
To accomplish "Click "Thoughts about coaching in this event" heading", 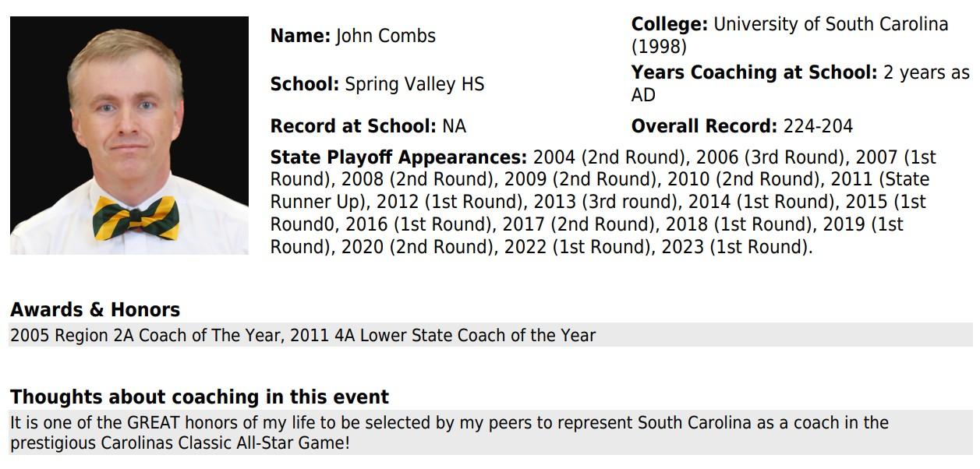I will point(200,397).
